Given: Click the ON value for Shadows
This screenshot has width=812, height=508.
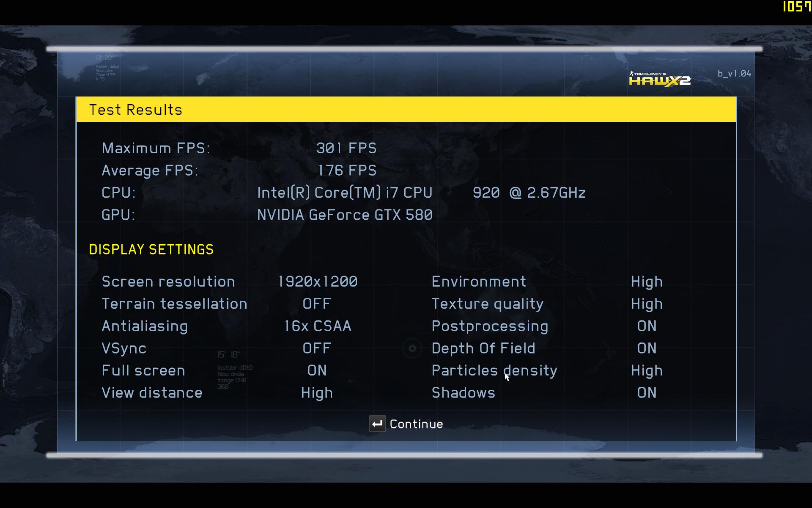Looking at the screenshot, I should [x=647, y=392].
